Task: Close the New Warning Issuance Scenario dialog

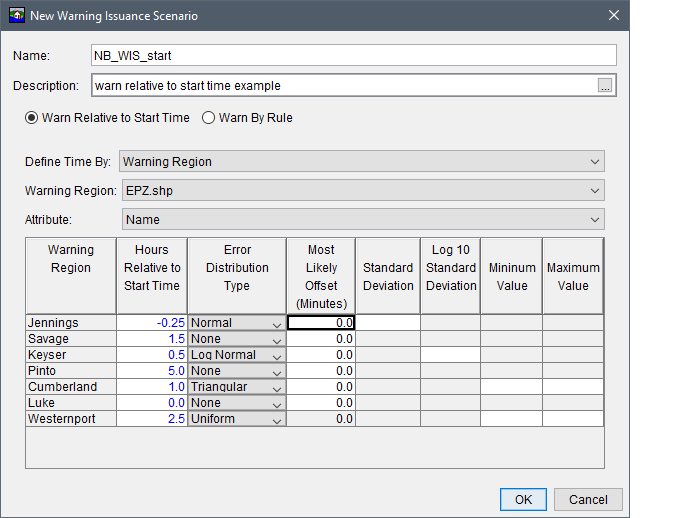Action: 612,16
